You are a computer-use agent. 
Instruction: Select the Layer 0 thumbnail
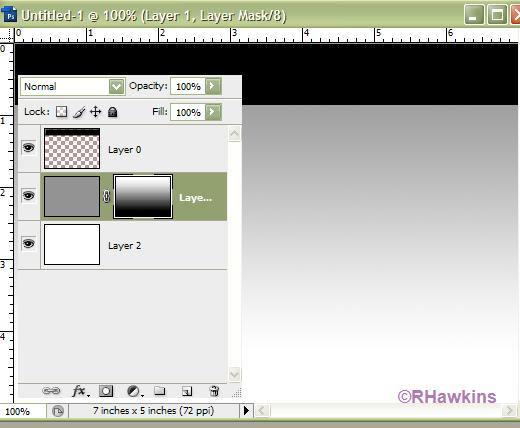click(72, 148)
